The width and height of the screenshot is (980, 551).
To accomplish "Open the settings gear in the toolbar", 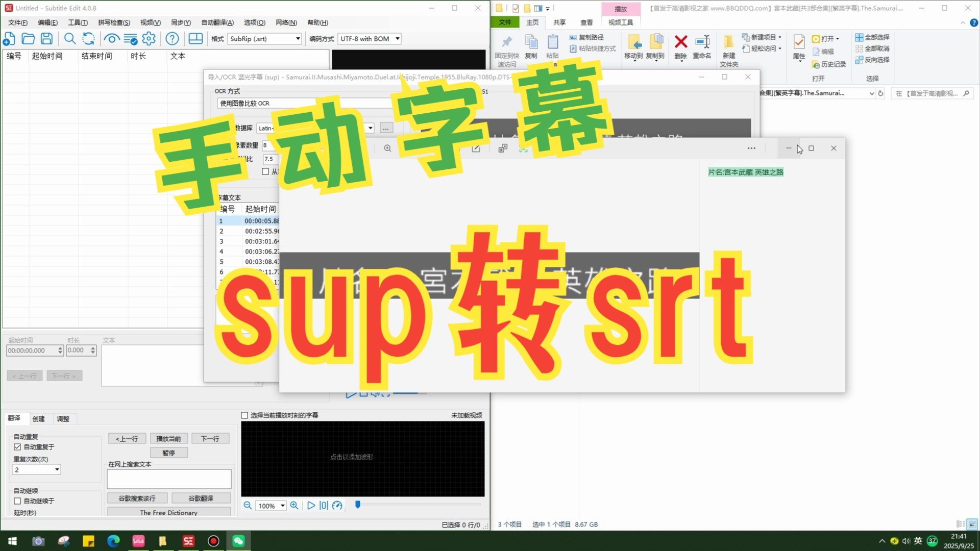I will click(x=149, y=39).
